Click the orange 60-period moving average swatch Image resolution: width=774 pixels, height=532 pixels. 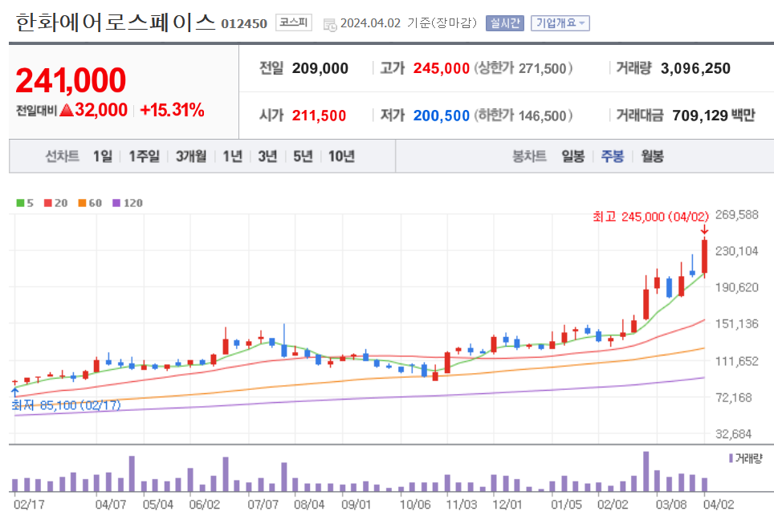coord(82,203)
